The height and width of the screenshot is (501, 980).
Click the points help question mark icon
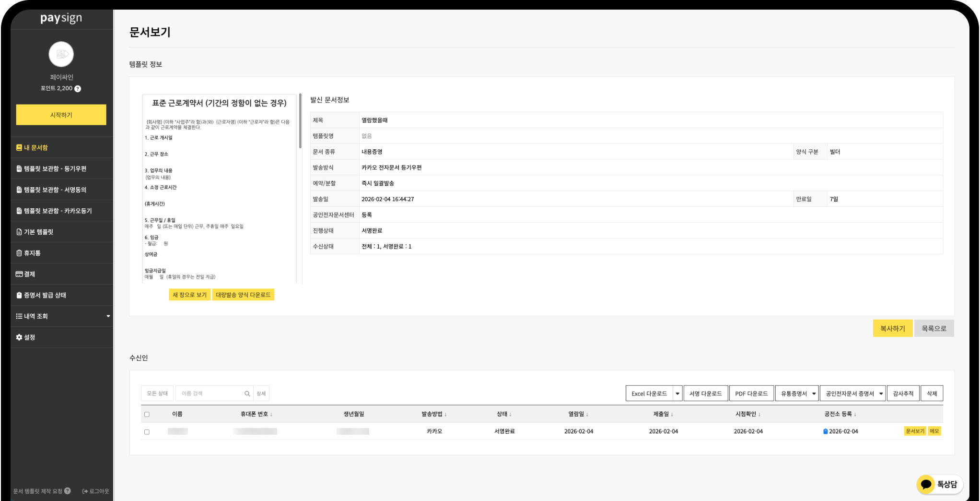[78, 89]
